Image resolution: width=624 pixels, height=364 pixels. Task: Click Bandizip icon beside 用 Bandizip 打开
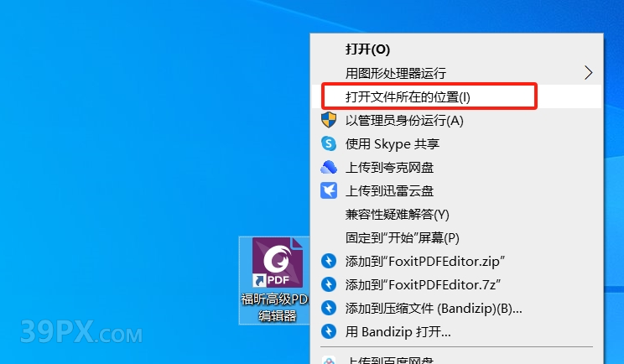coord(329,331)
